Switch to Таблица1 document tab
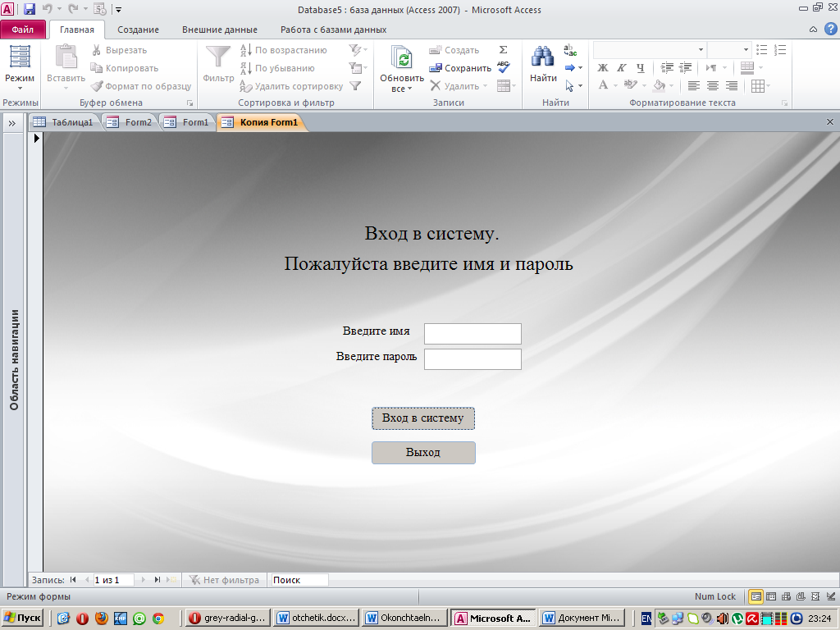 (64, 122)
